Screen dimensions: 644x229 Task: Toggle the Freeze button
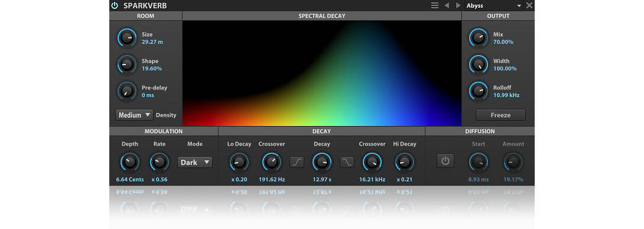coord(500,115)
